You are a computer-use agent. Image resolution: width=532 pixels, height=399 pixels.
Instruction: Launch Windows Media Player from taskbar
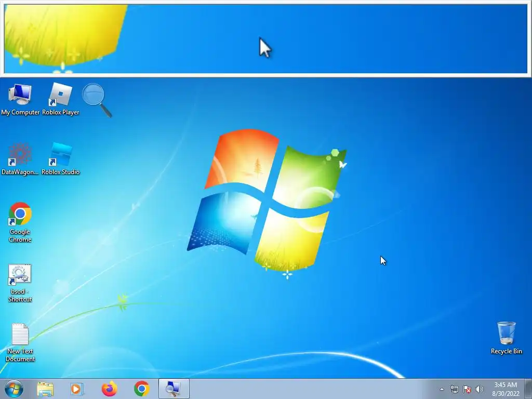77,389
